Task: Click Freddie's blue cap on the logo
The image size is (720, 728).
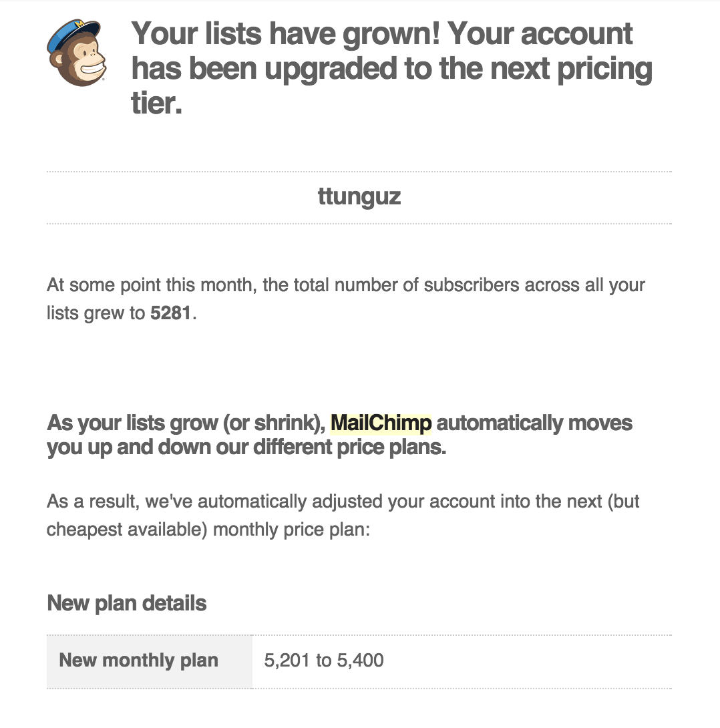Action: pos(72,36)
